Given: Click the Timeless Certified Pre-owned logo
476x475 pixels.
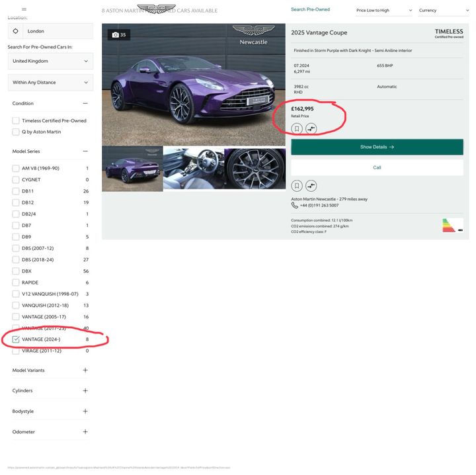Looking at the screenshot, I should pyautogui.click(x=449, y=33).
